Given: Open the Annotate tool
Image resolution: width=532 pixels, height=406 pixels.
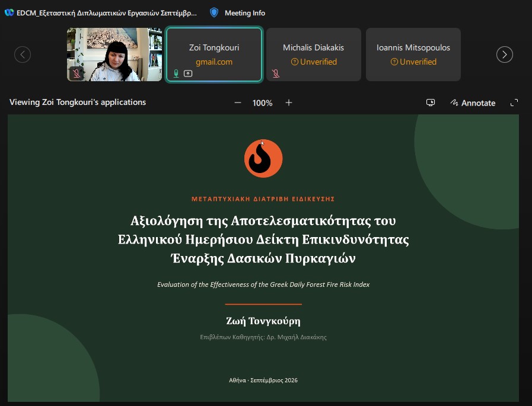Looking at the screenshot, I should point(473,103).
